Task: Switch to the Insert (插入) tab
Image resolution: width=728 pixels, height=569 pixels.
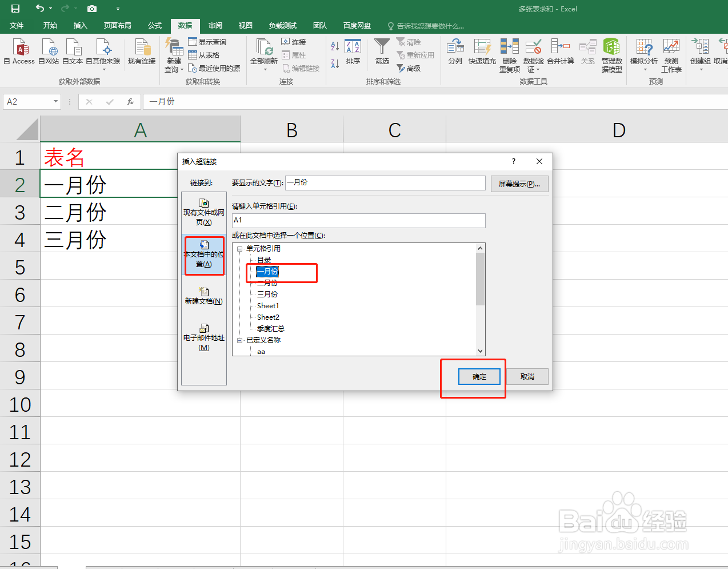Action: click(81, 26)
